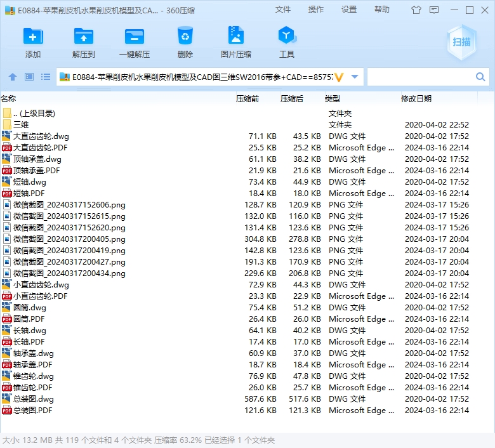The image size is (495, 448).
Task: Sort by 压缩前 column header
Action: click(x=247, y=99)
